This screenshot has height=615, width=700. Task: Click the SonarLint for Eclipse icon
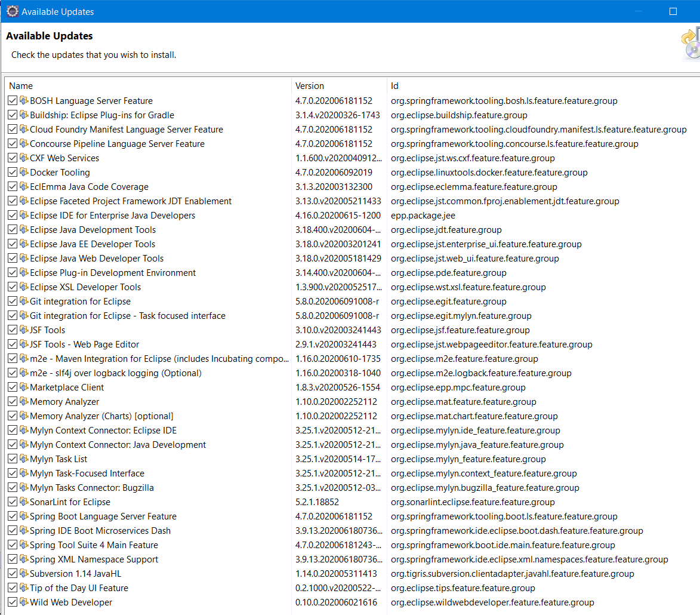[24, 502]
